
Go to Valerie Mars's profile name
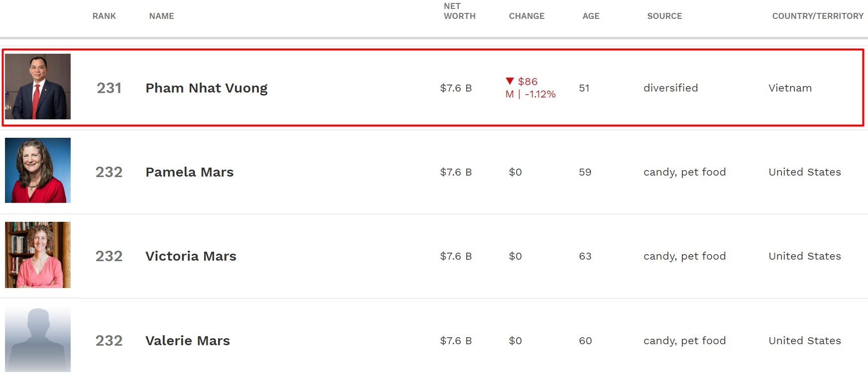click(188, 341)
